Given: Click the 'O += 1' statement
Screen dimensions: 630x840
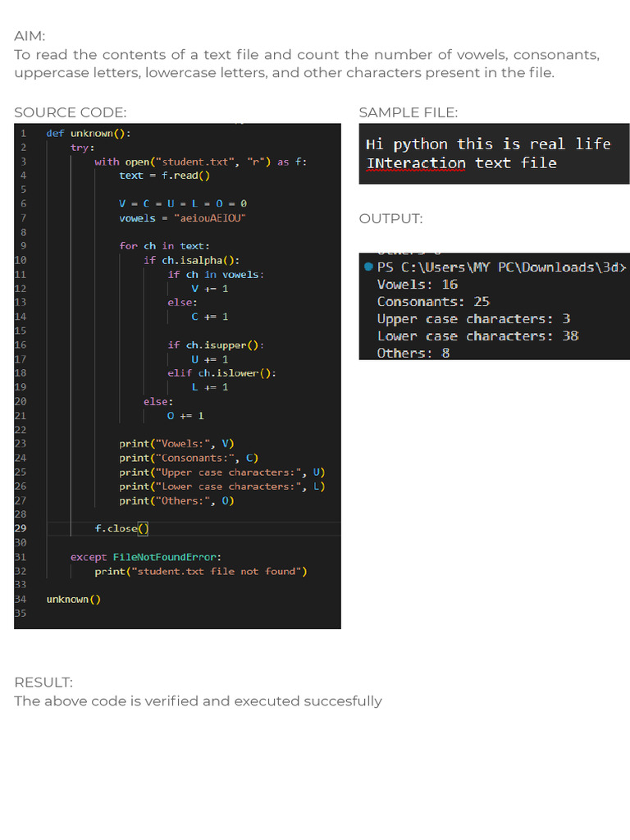Looking at the screenshot, I should 185,416.
